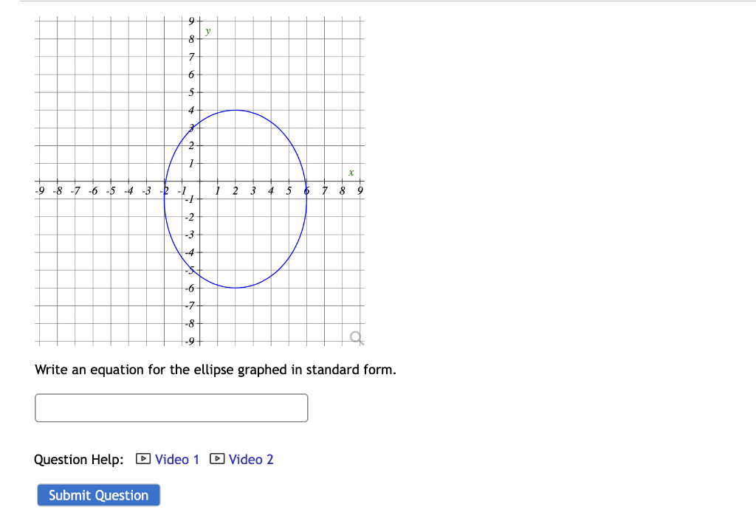
Task: Click the green x-axis label
Action: point(351,172)
